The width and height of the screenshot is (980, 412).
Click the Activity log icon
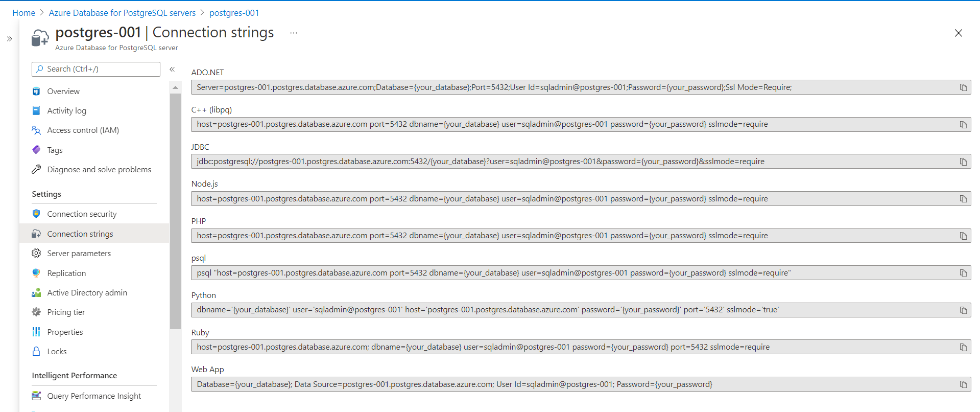(x=36, y=111)
